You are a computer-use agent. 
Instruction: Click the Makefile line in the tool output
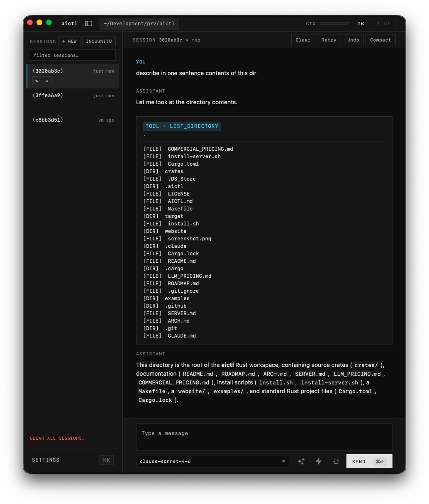pyautogui.click(x=168, y=209)
